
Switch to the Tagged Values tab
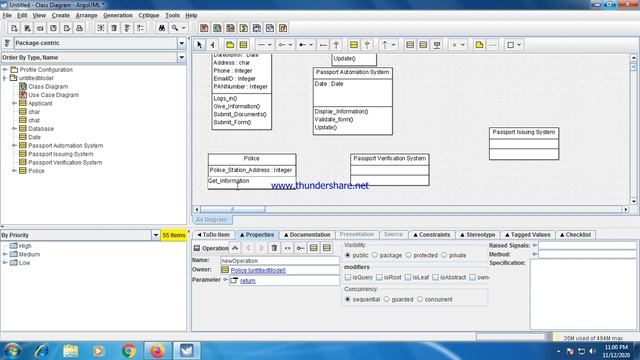[x=528, y=235]
